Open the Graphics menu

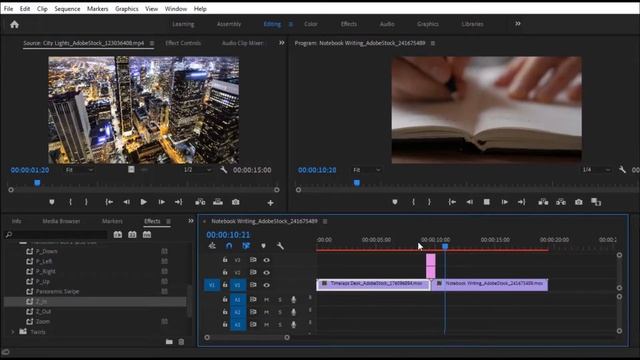[127, 9]
